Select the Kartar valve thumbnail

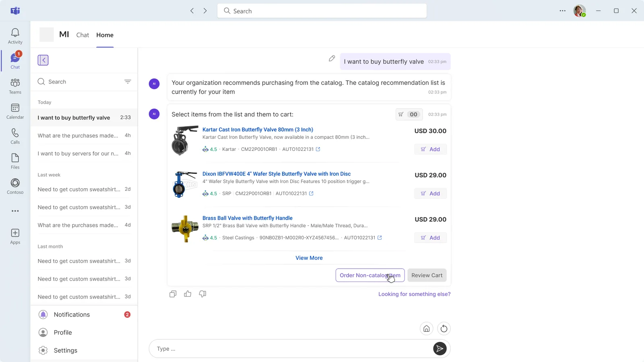(185, 140)
